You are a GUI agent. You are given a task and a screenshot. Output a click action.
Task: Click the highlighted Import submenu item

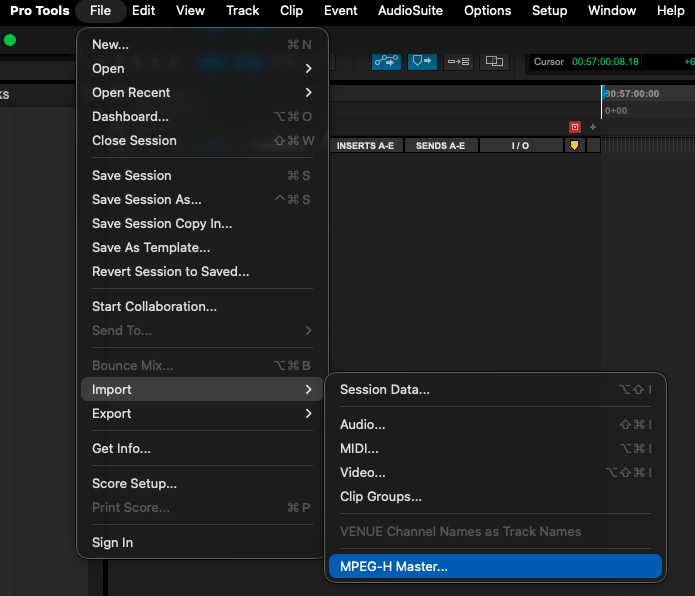(x=202, y=390)
